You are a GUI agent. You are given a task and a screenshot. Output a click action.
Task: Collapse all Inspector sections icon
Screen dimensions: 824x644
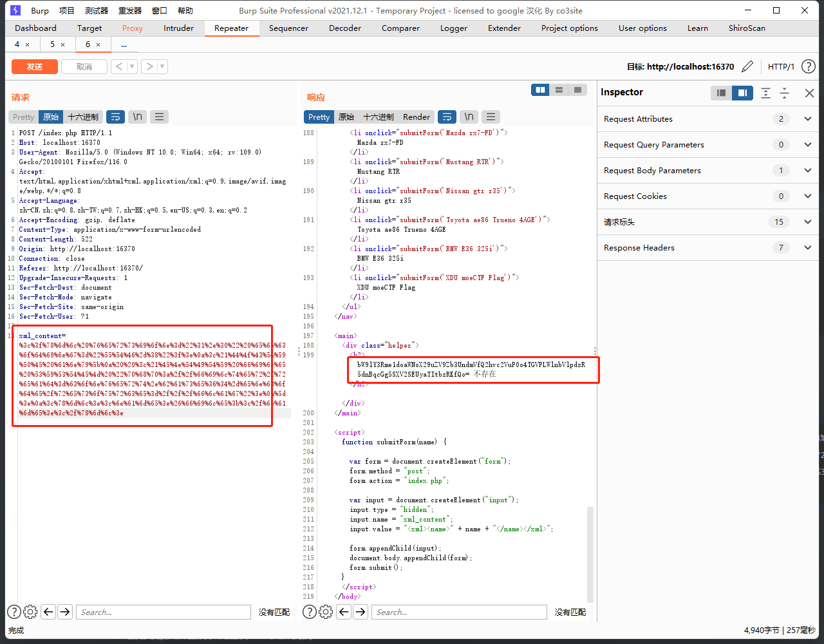(x=785, y=93)
